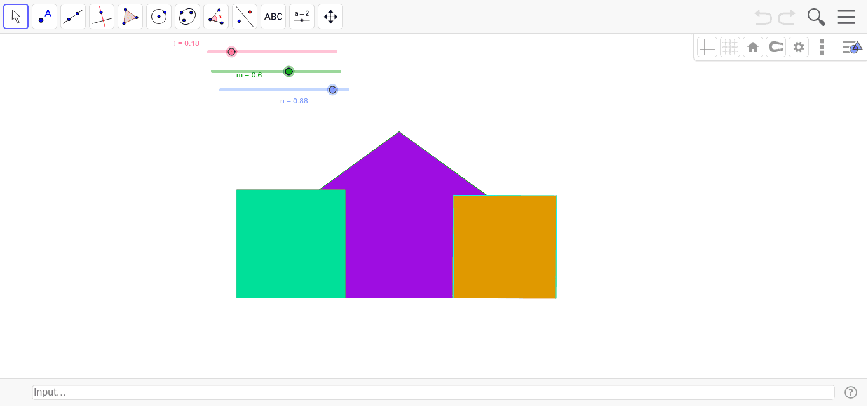The image size is (868, 407).
Task: Select the Angle measurement tool
Action: click(x=216, y=17)
